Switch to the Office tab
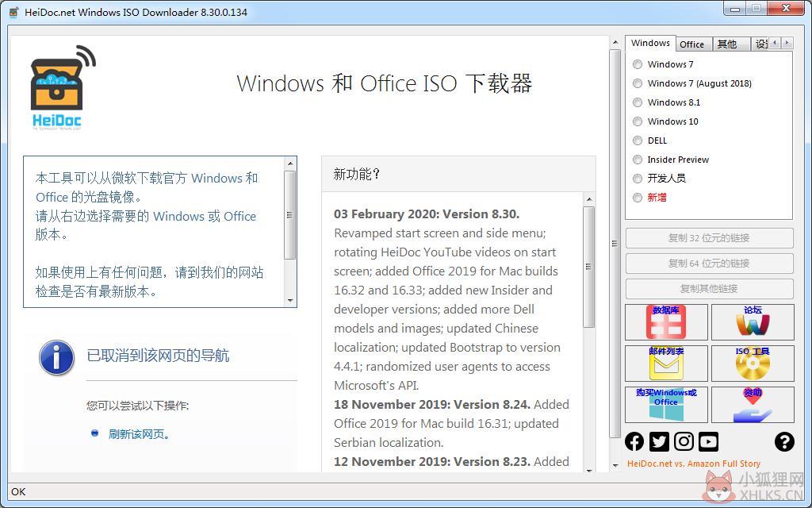Viewport: 812px width, 508px height. point(693,44)
